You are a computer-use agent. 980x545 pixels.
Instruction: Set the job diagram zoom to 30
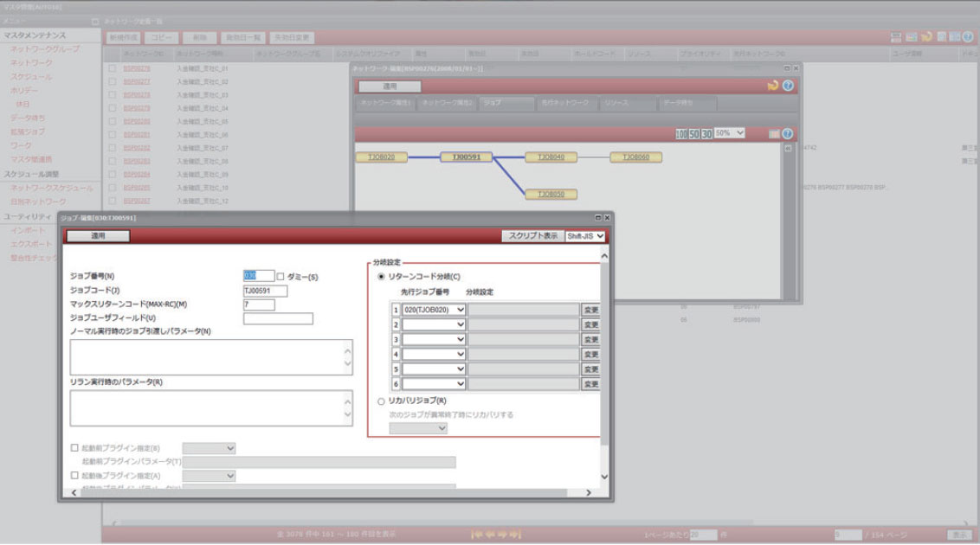[707, 133]
